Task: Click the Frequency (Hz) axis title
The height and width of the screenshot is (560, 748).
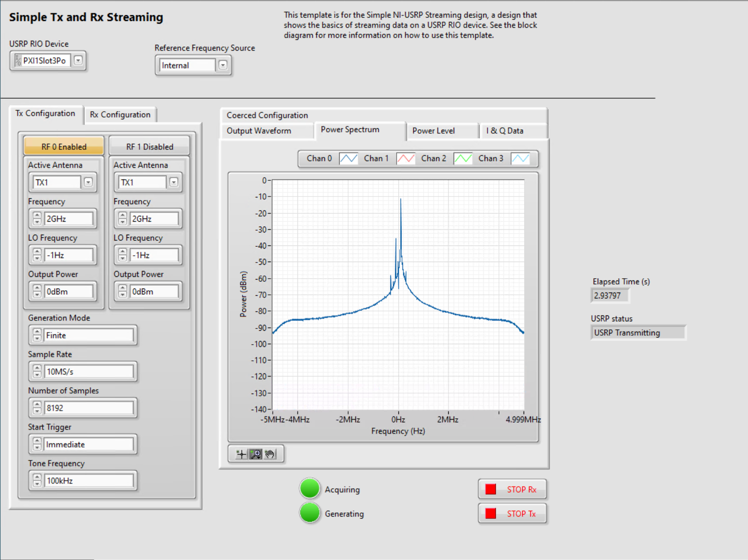Action: click(x=398, y=431)
